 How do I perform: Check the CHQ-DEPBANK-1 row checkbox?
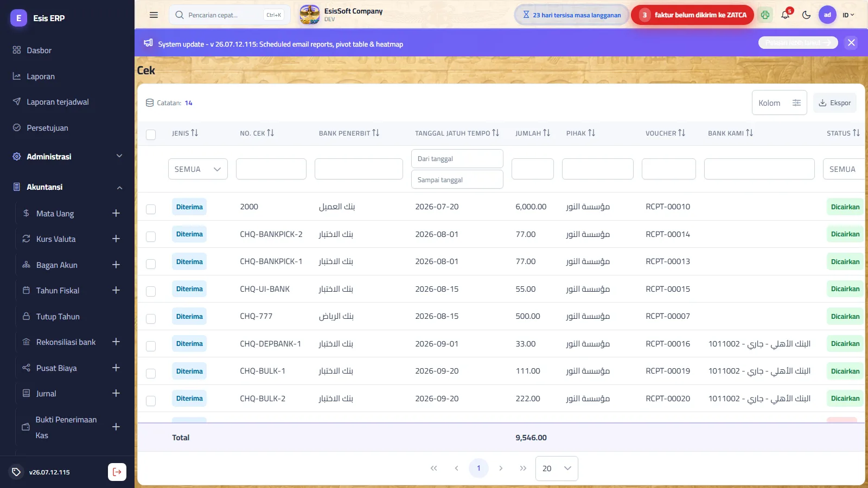pyautogui.click(x=151, y=346)
